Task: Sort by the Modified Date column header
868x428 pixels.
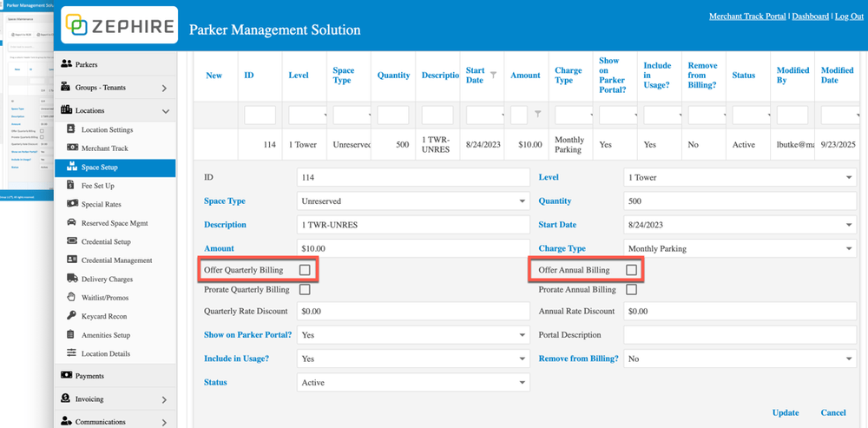Action: (837, 76)
